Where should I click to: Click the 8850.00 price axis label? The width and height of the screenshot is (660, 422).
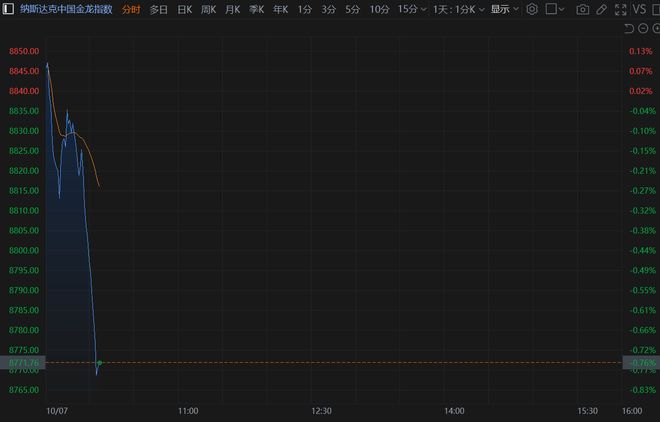click(24, 51)
